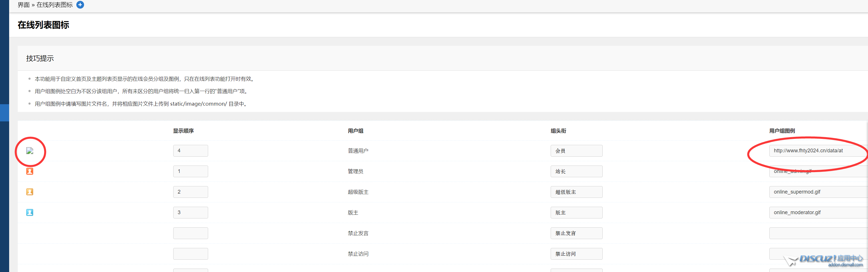868x272 pixels.
Task: Edit display order field with value 1
Action: [x=191, y=172]
